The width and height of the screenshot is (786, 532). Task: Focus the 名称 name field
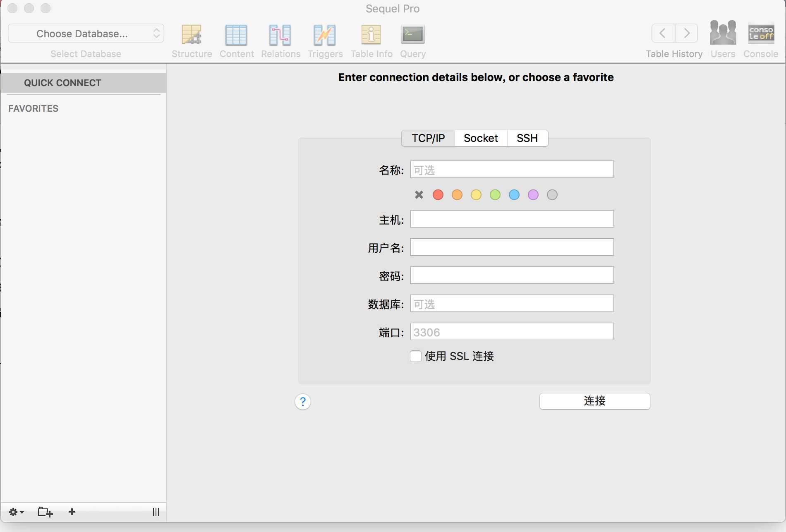(x=512, y=169)
